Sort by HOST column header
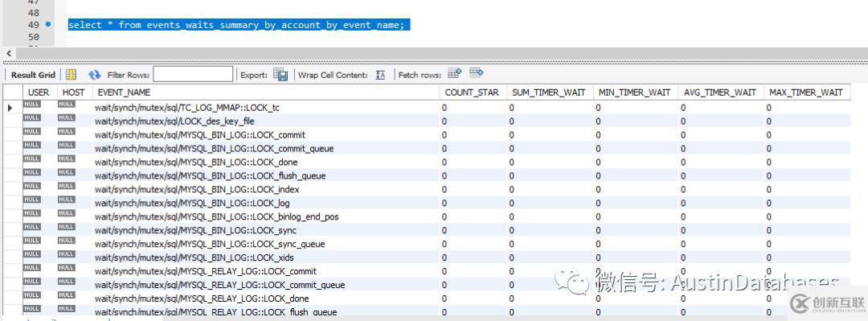The image size is (868, 321). click(74, 93)
